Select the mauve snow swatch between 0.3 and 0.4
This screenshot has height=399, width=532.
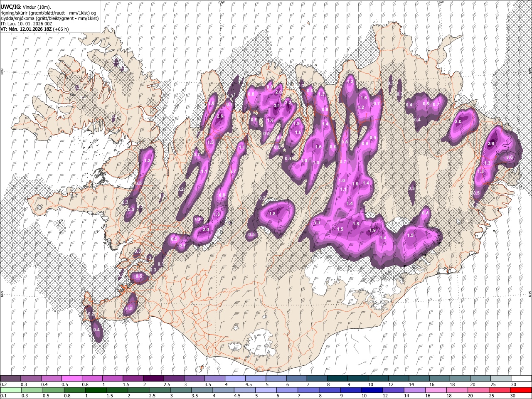click(x=31, y=378)
